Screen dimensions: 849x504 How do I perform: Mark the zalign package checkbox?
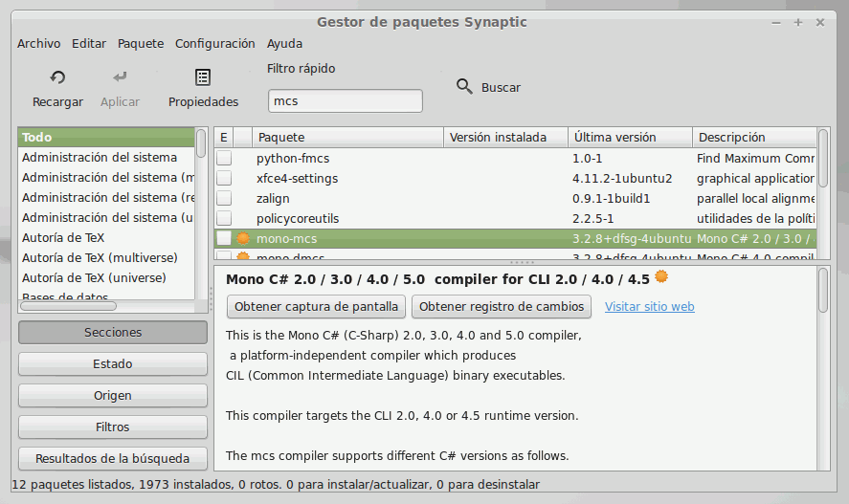click(x=224, y=198)
